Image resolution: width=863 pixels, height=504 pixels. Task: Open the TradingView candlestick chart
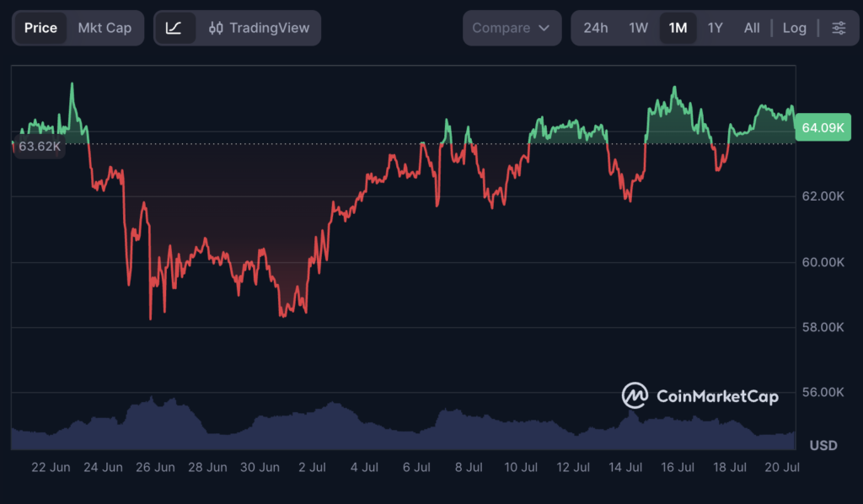tap(259, 28)
